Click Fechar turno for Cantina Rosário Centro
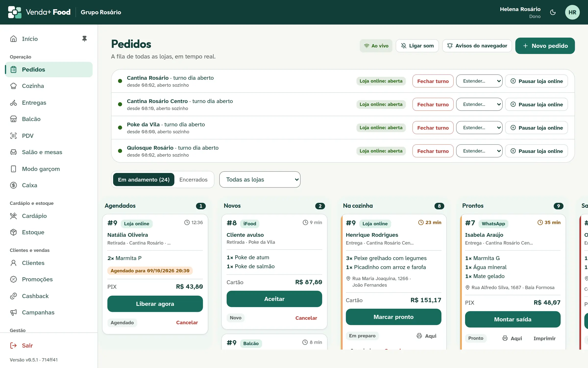Viewport: 588px width, 368px height. tap(433, 104)
